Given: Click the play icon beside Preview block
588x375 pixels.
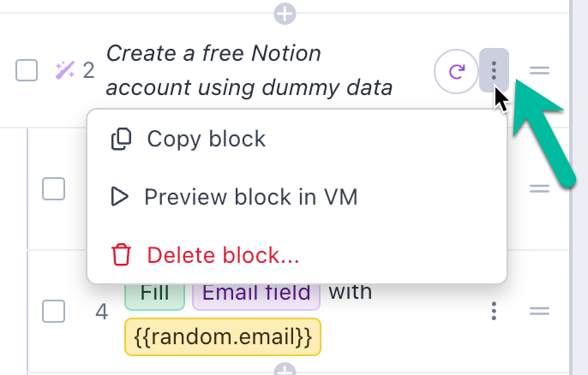Looking at the screenshot, I should tap(120, 197).
